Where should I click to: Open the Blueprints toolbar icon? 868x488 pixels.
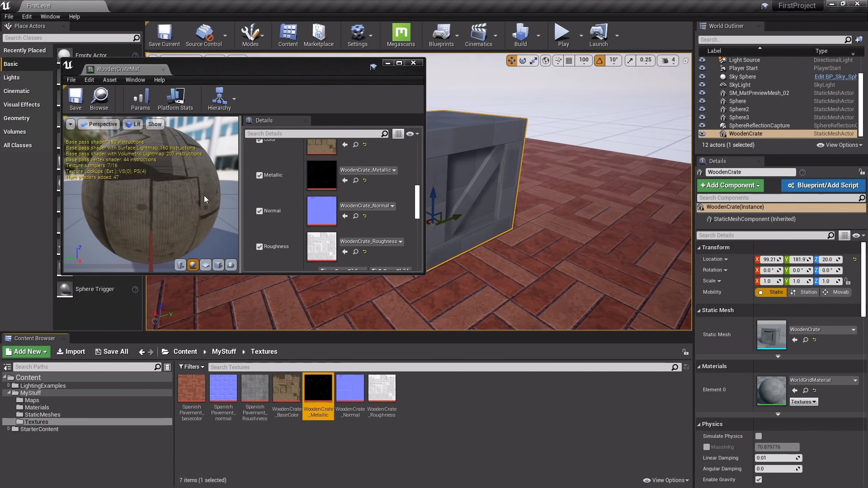pyautogui.click(x=441, y=35)
